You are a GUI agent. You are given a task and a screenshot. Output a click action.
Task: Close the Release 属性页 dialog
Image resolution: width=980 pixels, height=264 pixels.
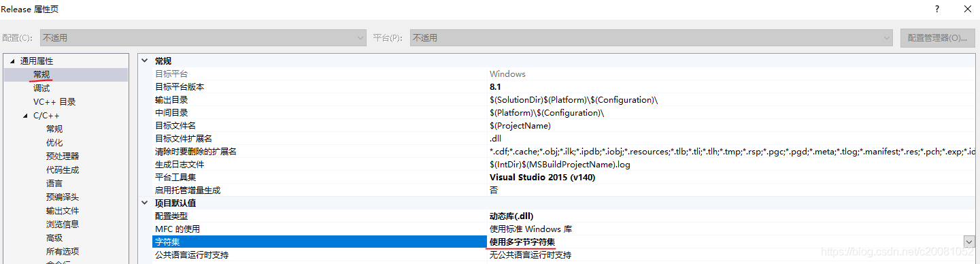pyautogui.click(x=968, y=9)
